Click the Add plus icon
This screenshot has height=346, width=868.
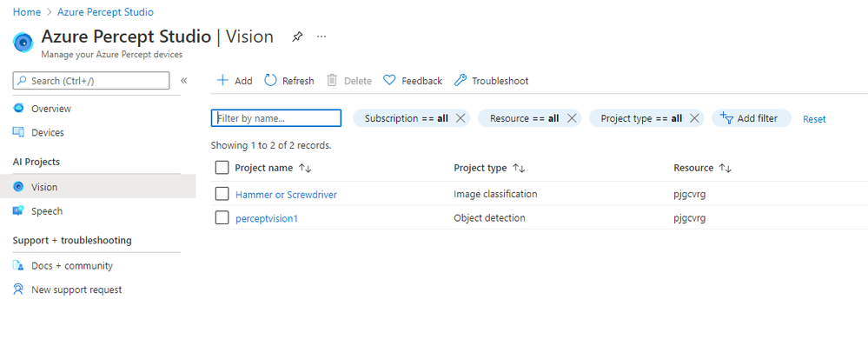222,80
